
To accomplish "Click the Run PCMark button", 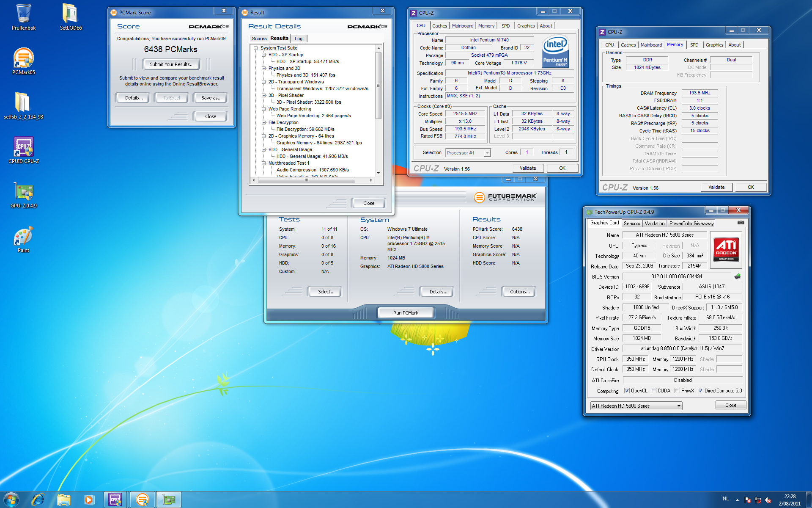I will click(x=405, y=313).
